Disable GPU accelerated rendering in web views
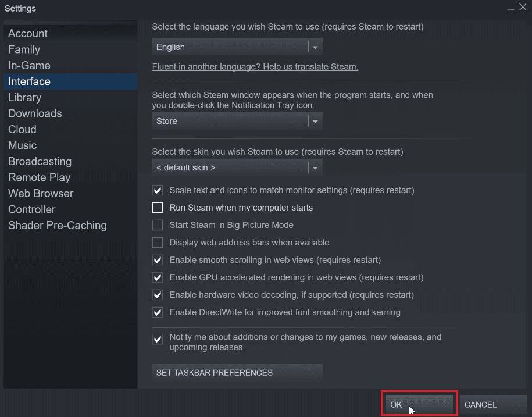The height and width of the screenshot is (417, 532). tap(157, 277)
